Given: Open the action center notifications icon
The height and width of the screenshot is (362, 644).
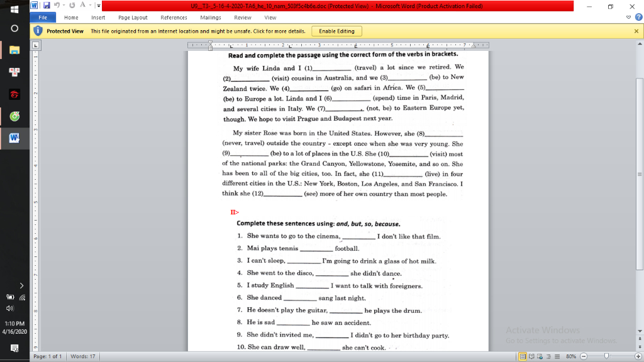Looking at the screenshot, I should [14, 348].
